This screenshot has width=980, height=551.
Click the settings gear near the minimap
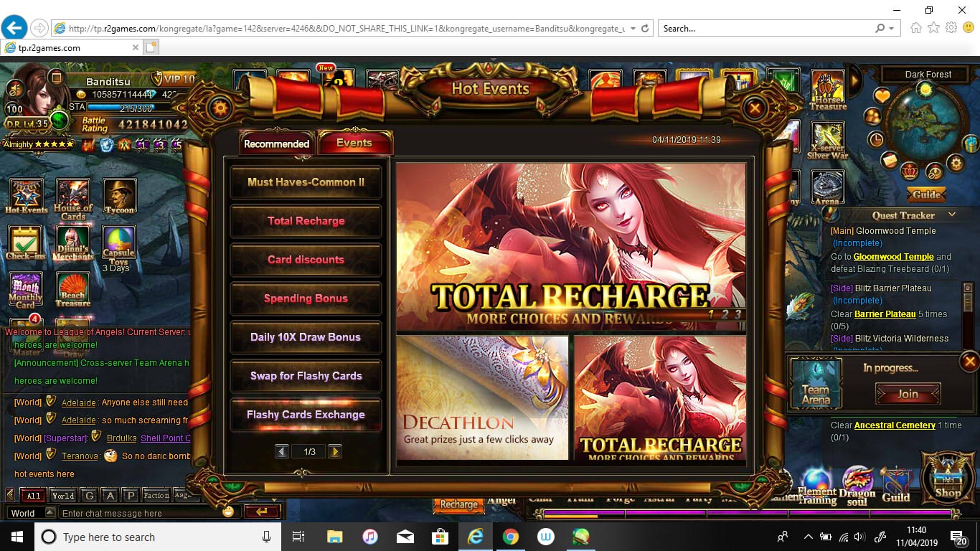(x=956, y=164)
